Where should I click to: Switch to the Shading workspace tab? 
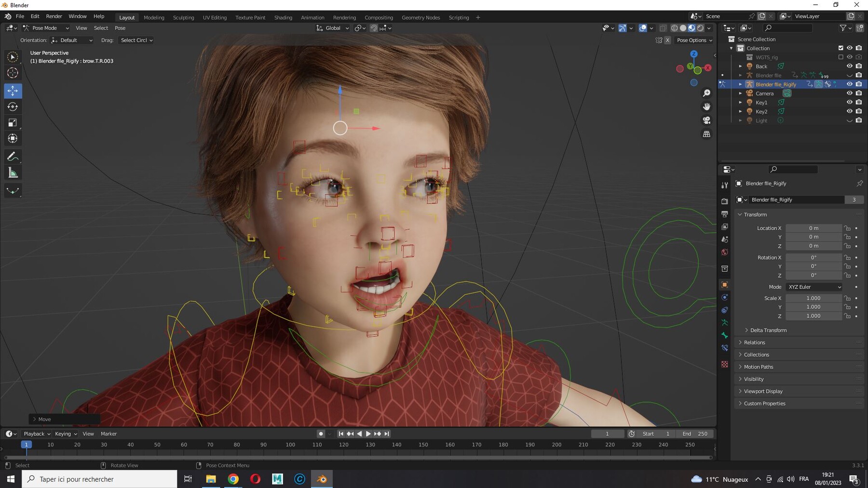point(283,17)
